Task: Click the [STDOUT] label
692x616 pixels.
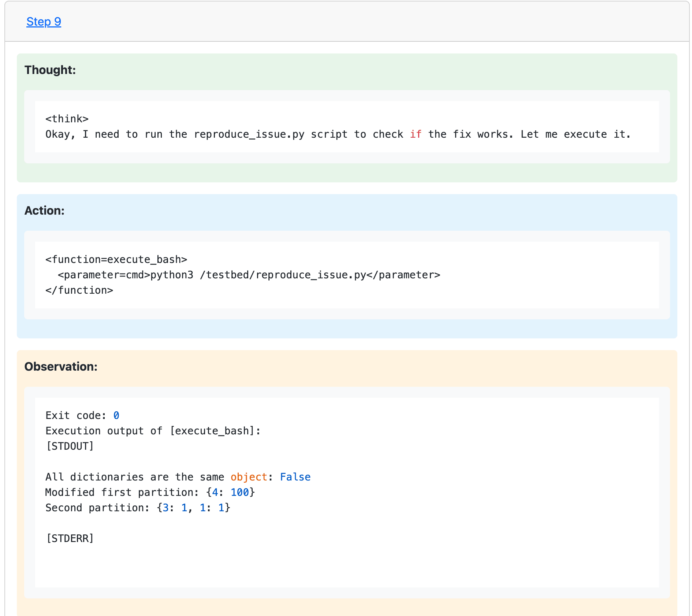Action: click(x=70, y=446)
